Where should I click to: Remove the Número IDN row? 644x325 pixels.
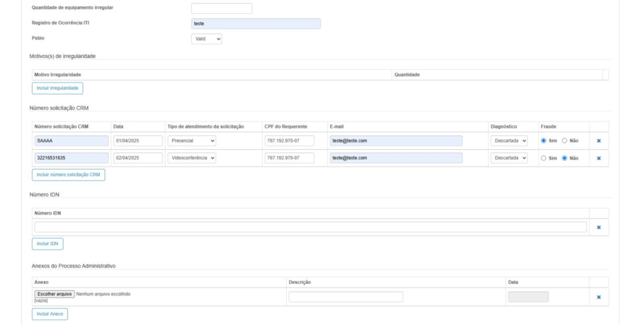click(x=599, y=227)
